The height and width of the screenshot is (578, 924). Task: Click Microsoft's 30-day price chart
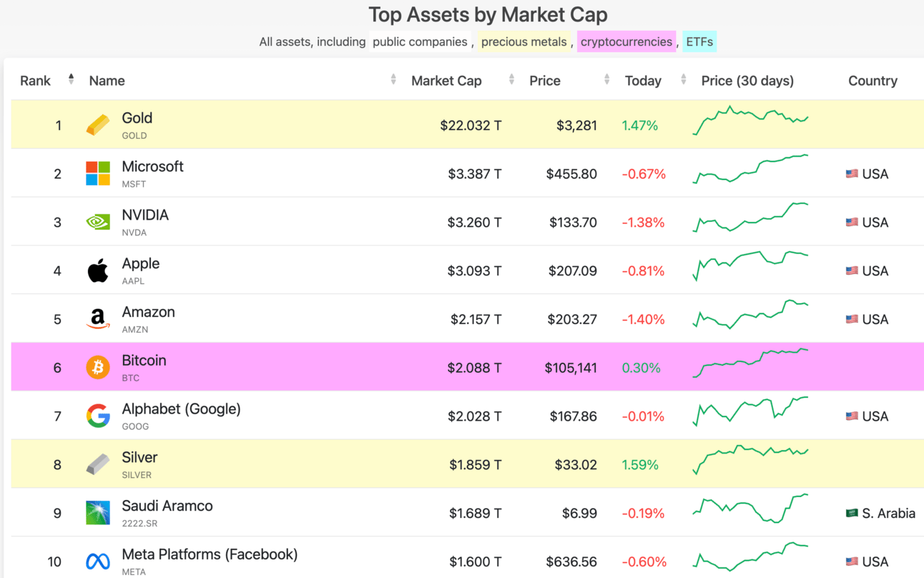[750, 169]
